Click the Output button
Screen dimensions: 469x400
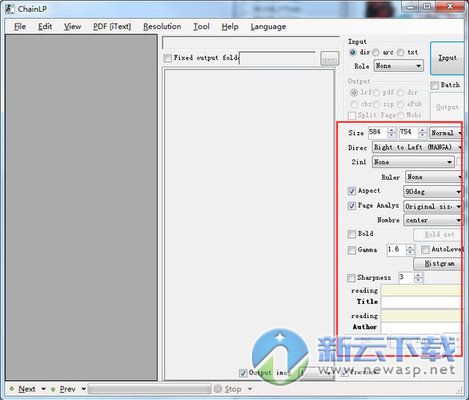447,107
